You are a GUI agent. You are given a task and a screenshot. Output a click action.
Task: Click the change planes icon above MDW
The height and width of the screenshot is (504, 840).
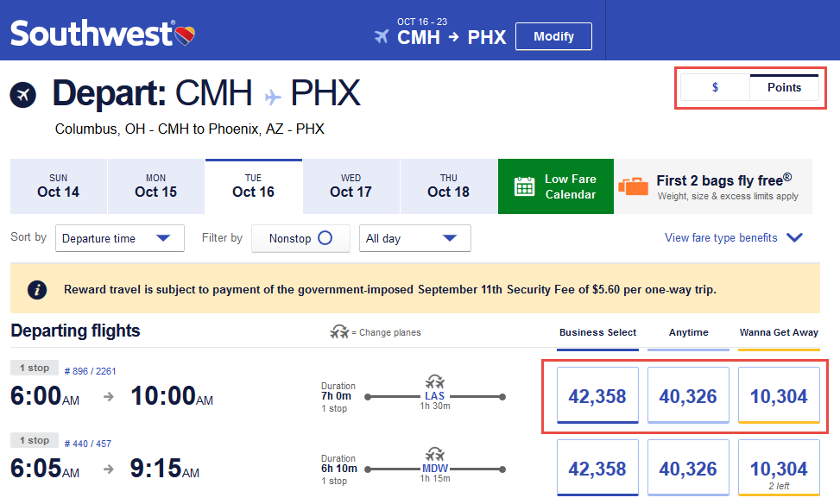click(x=434, y=455)
